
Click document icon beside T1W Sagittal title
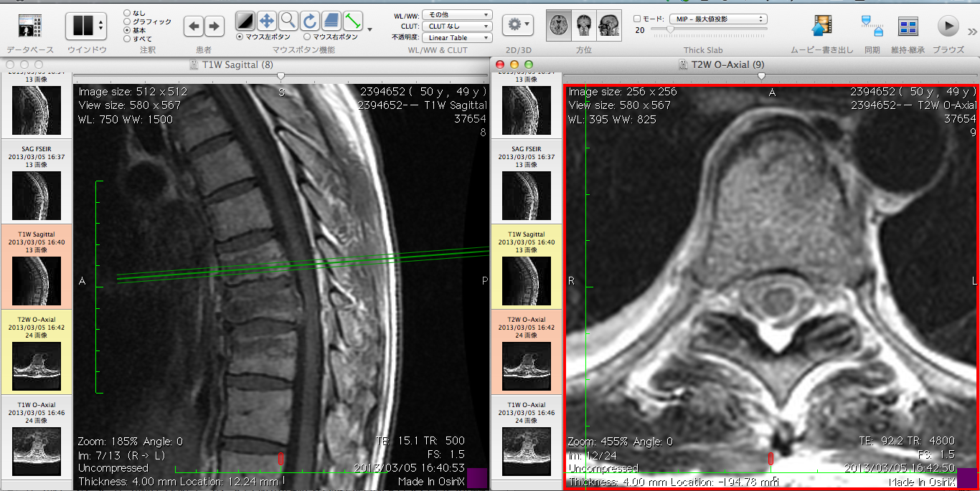[x=194, y=65]
